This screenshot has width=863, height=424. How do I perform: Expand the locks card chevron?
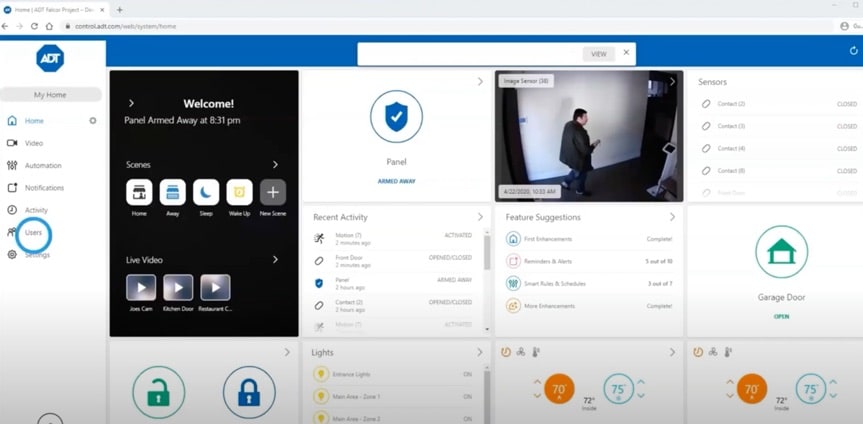pos(287,352)
